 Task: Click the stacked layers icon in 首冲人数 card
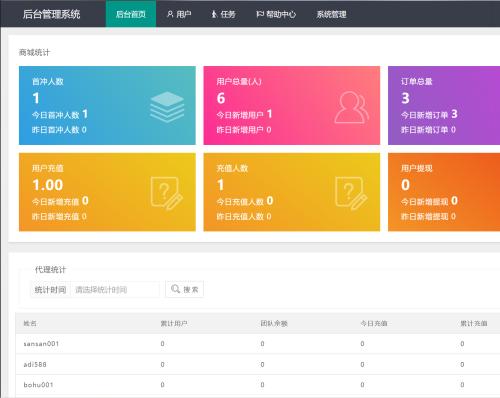point(167,107)
